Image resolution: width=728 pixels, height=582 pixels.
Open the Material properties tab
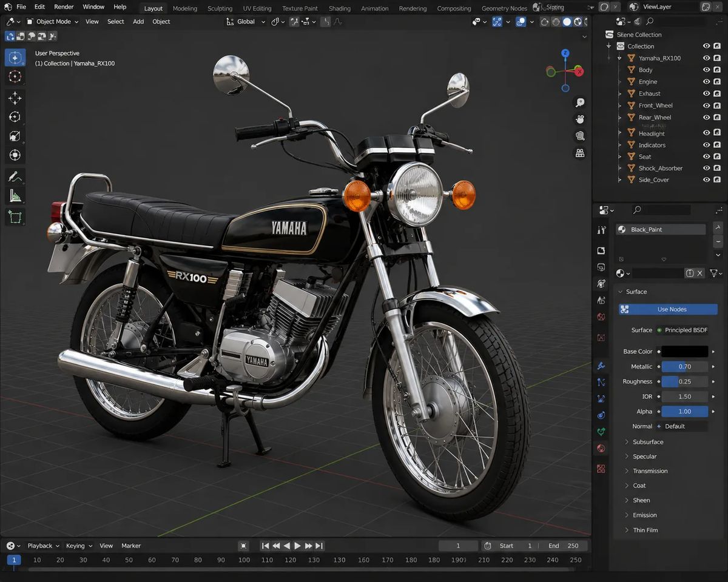601,449
